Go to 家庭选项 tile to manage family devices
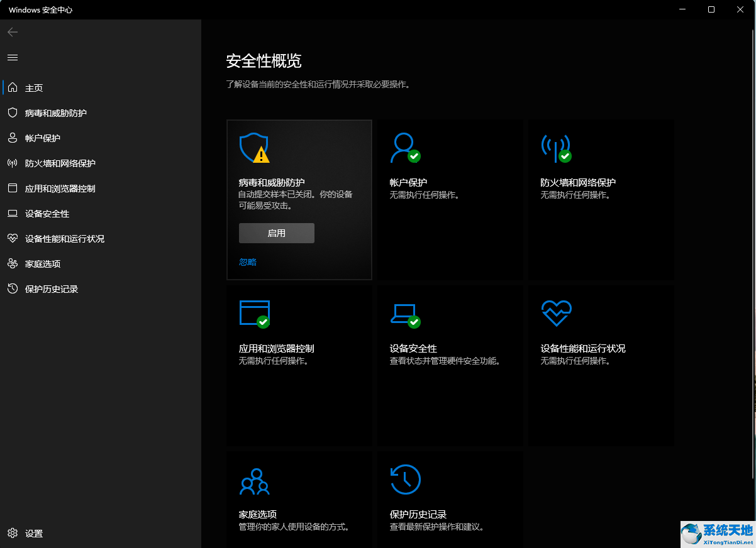Viewport: 756px width, 548px height. (299, 496)
